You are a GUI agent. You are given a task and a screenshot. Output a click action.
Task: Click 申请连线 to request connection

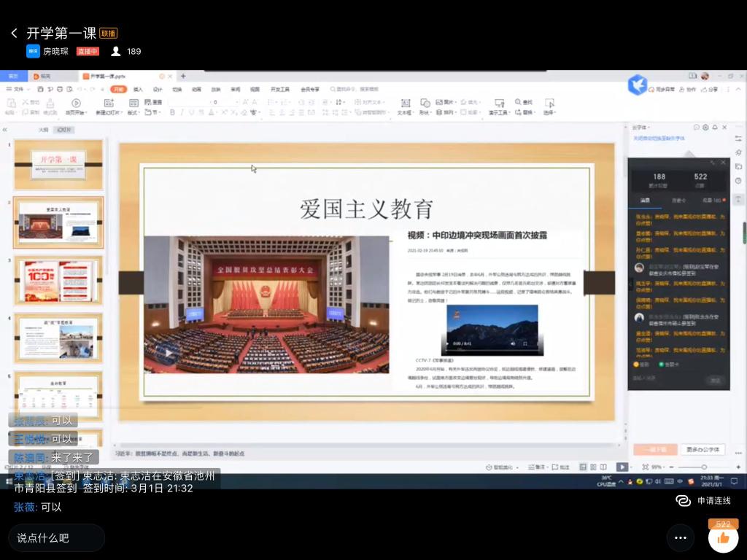pos(704,500)
